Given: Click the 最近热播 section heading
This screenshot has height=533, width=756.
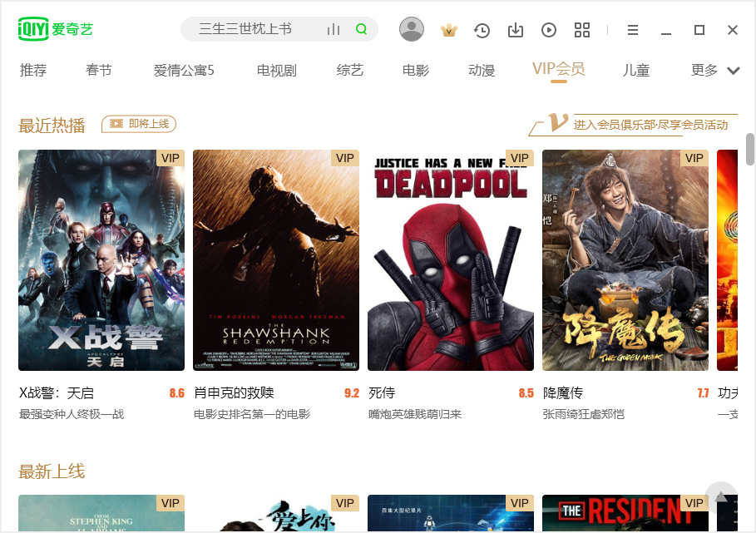Looking at the screenshot, I should coord(52,126).
